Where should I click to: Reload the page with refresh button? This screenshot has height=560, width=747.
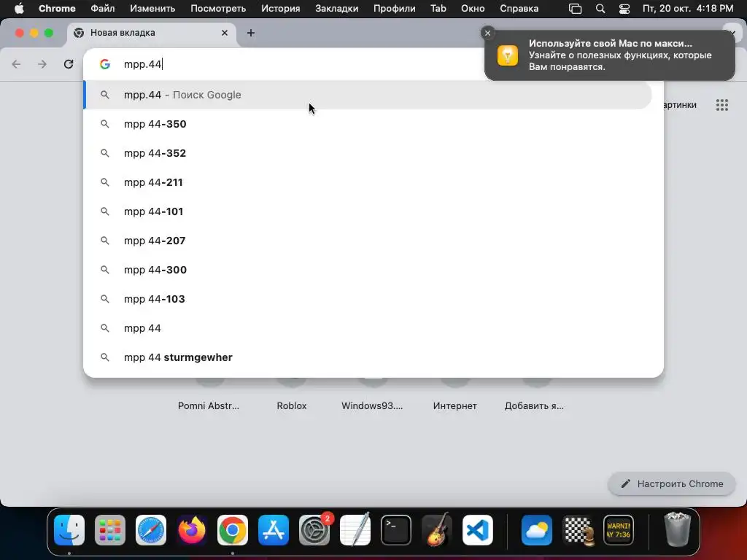[69, 64]
